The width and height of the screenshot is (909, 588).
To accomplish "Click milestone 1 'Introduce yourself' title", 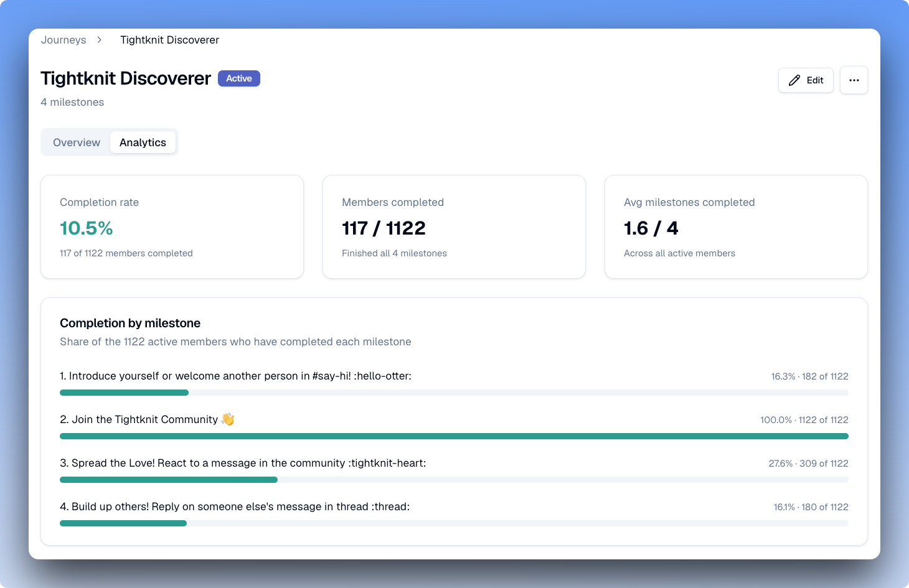I will pos(235,376).
